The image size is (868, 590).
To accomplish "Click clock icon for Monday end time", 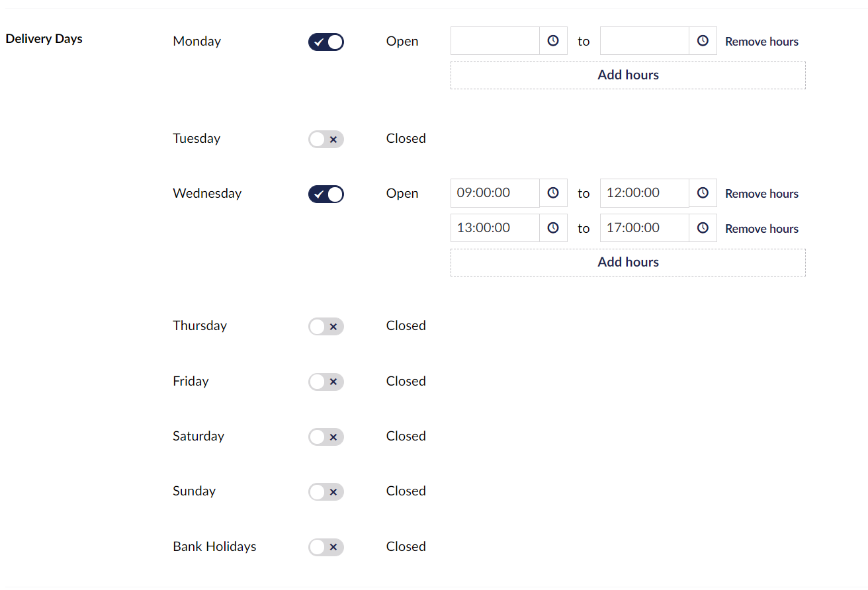I will click(x=703, y=41).
